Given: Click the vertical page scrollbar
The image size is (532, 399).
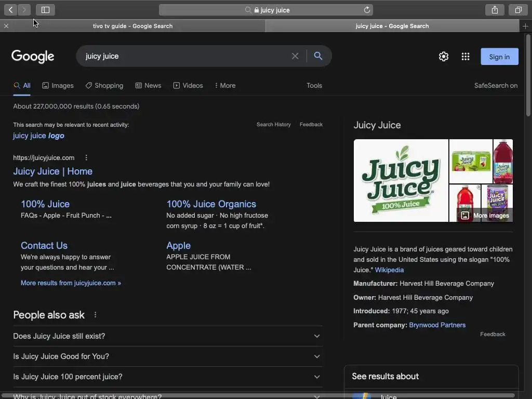Looking at the screenshot, I should (x=528, y=75).
